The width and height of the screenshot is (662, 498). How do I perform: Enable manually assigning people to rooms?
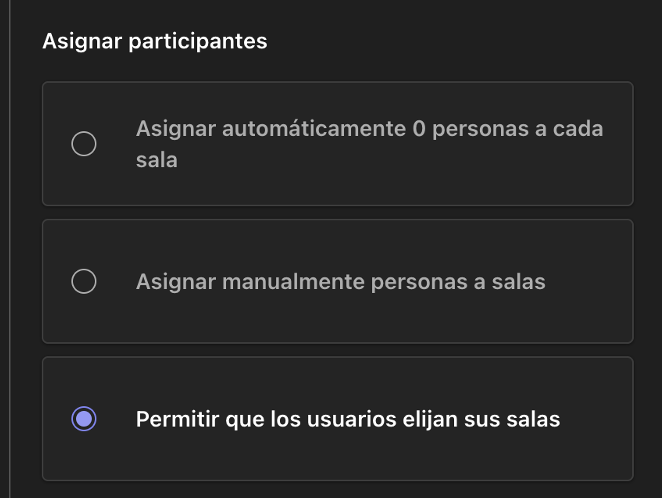pos(84,282)
